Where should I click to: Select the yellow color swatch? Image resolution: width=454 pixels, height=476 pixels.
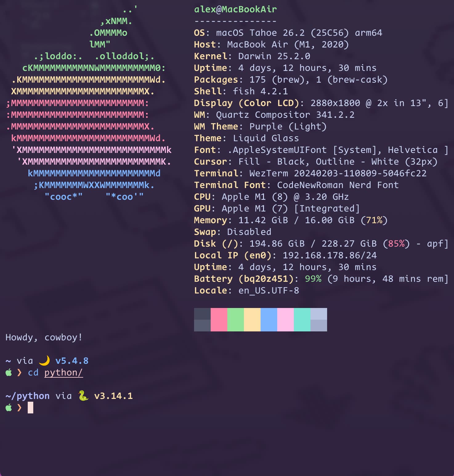(252, 319)
